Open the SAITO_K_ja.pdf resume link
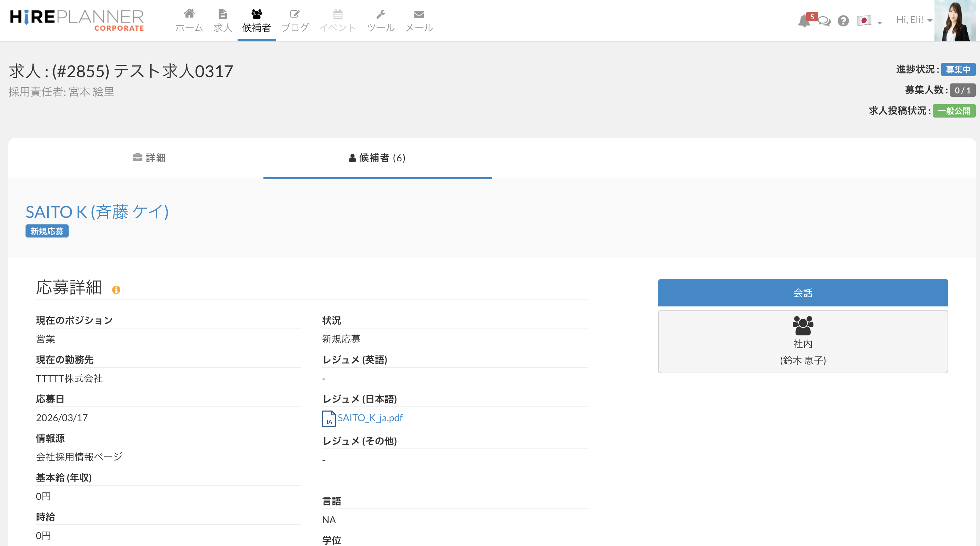This screenshot has height=546, width=980. pyautogui.click(x=370, y=418)
